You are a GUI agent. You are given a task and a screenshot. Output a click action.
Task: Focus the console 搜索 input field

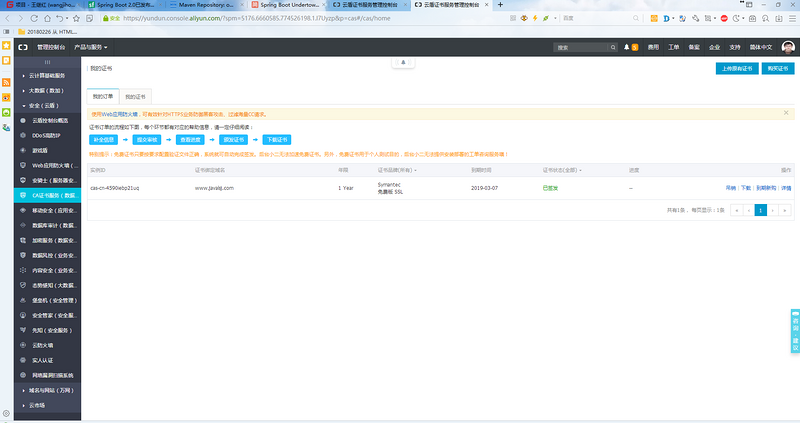coord(581,47)
